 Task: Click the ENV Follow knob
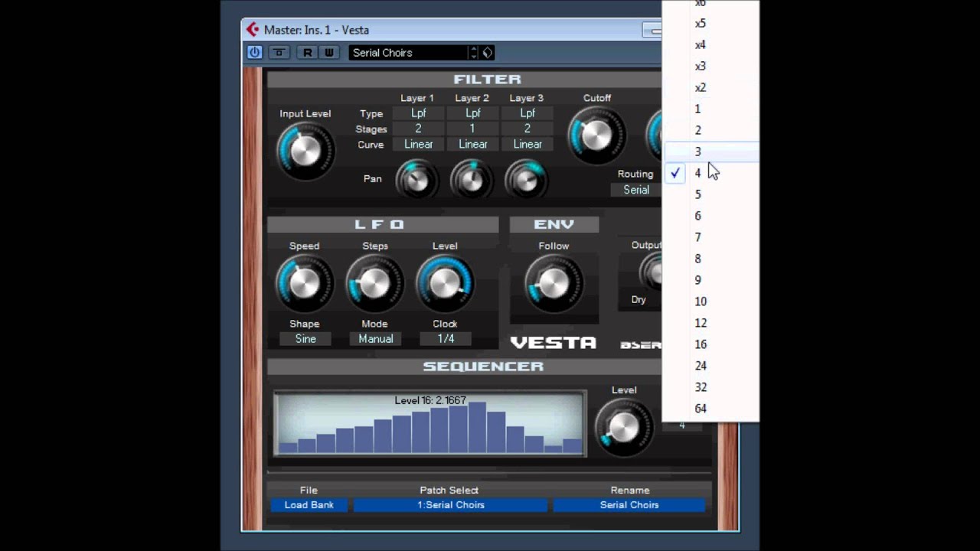coord(553,283)
